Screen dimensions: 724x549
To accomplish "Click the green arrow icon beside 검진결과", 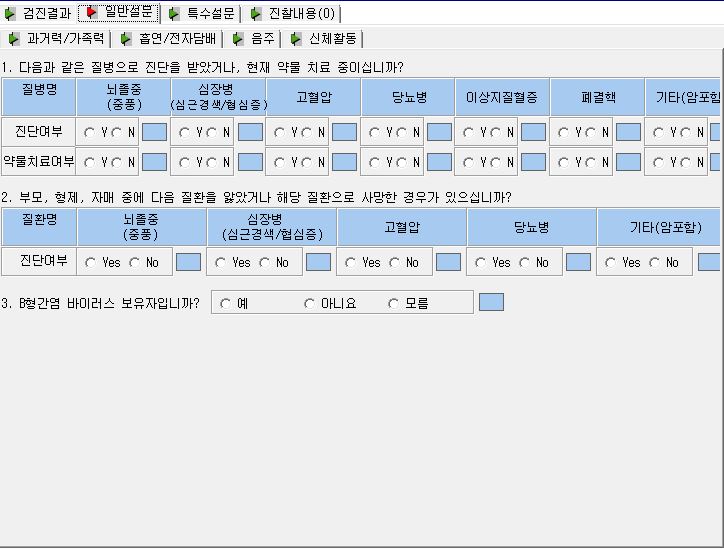I will point(10,14).
